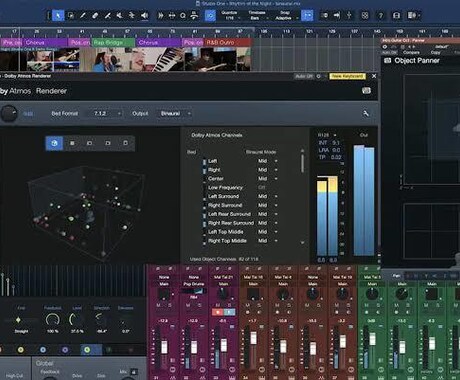Click the Feedback knob at 100 %
The width and height of the screenshot is (460, 380).
pos(52,319)
